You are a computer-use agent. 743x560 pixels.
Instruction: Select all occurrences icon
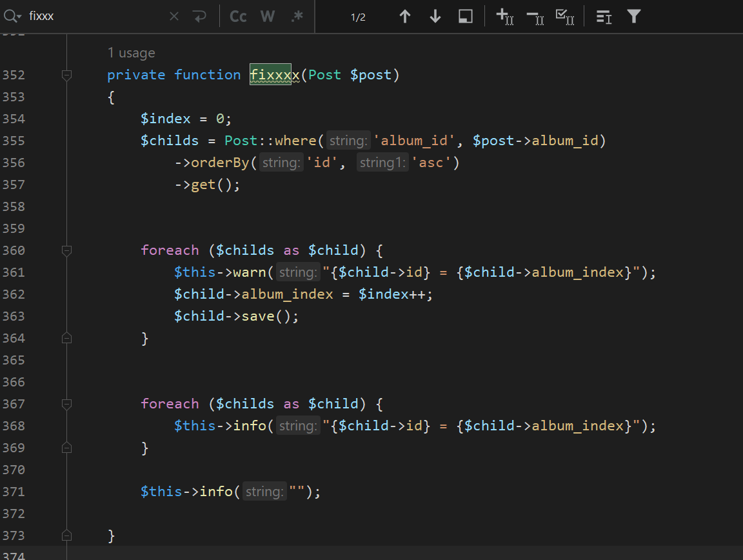pos(565,17)
